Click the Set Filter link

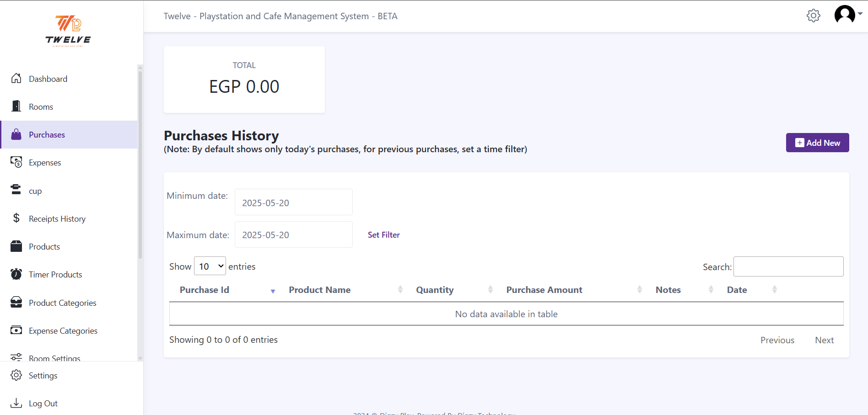pos(383,234)
